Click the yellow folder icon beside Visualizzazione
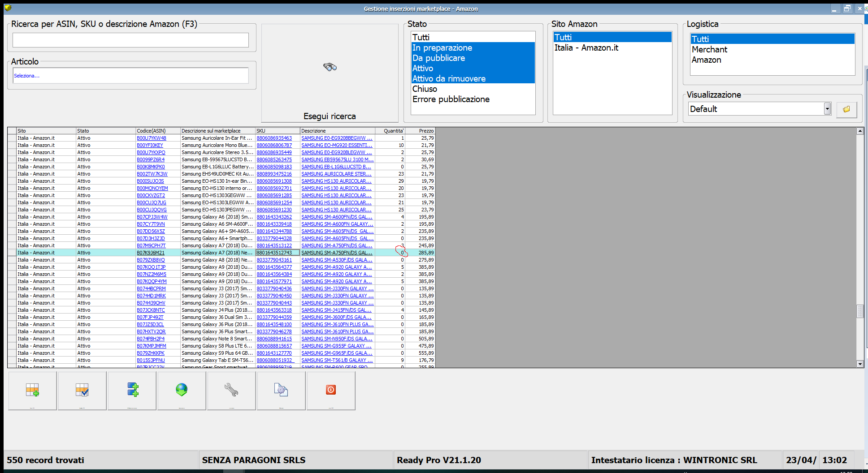The width and height of the screenshot is (868, 473). tap(846, 109)
